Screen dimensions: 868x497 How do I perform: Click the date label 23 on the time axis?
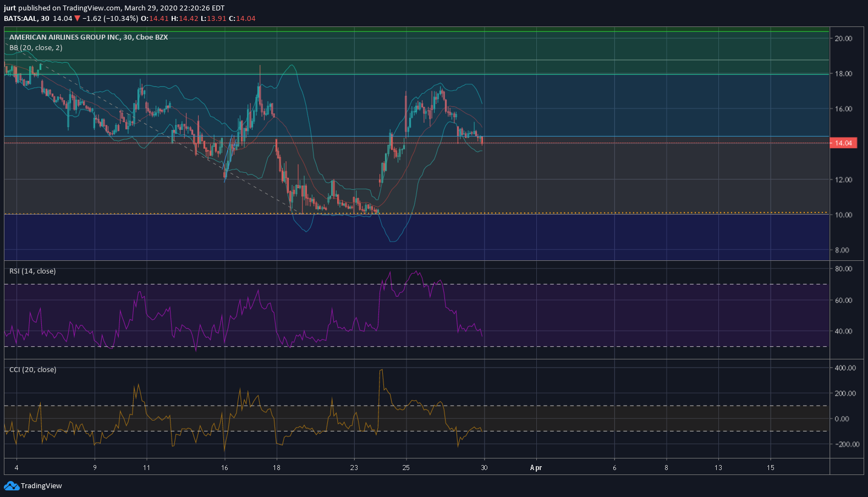click(x=354, y=468)
